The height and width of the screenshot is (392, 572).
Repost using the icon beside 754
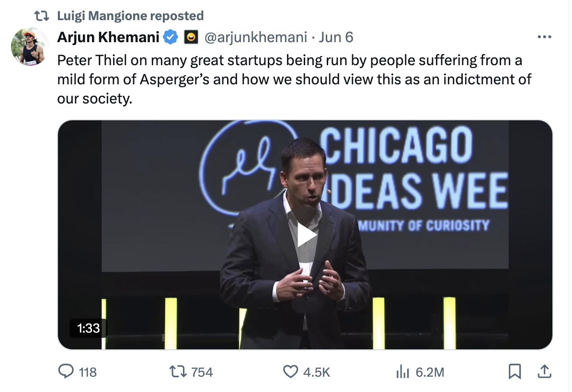point(179,371)
